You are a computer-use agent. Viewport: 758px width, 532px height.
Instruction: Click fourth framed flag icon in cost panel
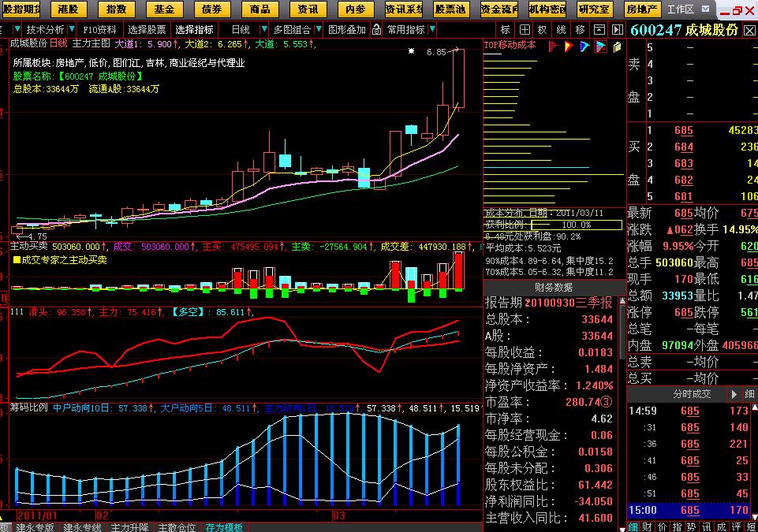click(601, 47)
